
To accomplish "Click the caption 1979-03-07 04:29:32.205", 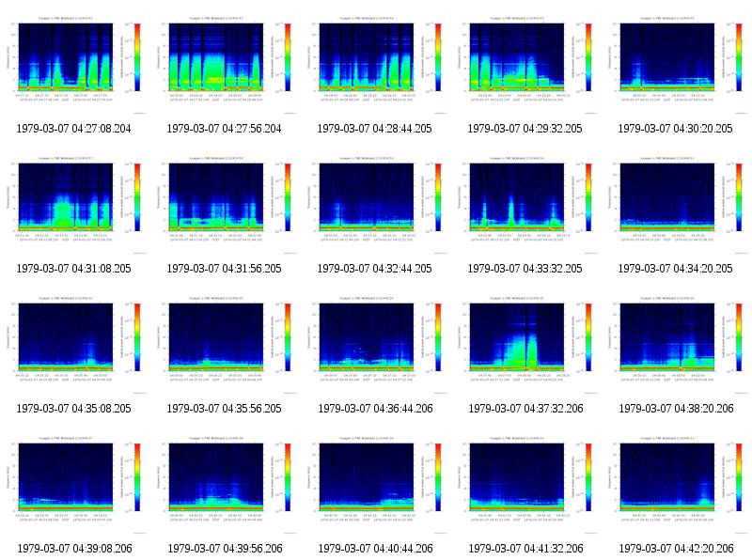I will coord(525,129).
